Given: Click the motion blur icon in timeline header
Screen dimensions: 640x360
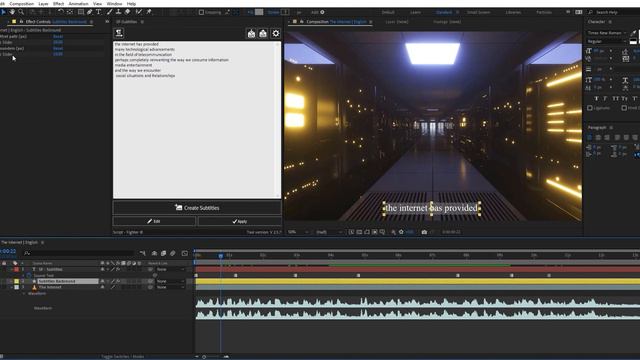Looking at the screenshot, I should (173, 253).
